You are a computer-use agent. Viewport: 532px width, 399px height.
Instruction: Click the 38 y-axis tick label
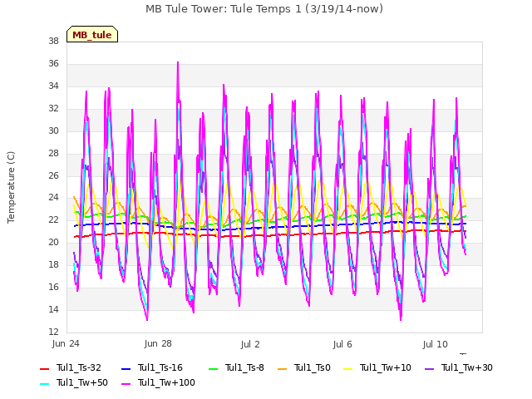click(53, 42)
